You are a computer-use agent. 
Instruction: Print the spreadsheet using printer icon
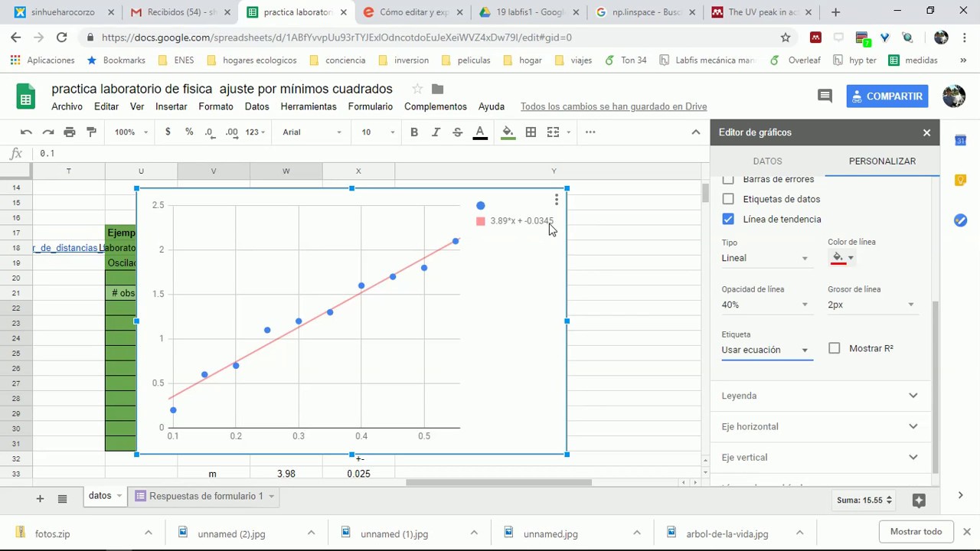pyautogui.click(x=70, y=132)
